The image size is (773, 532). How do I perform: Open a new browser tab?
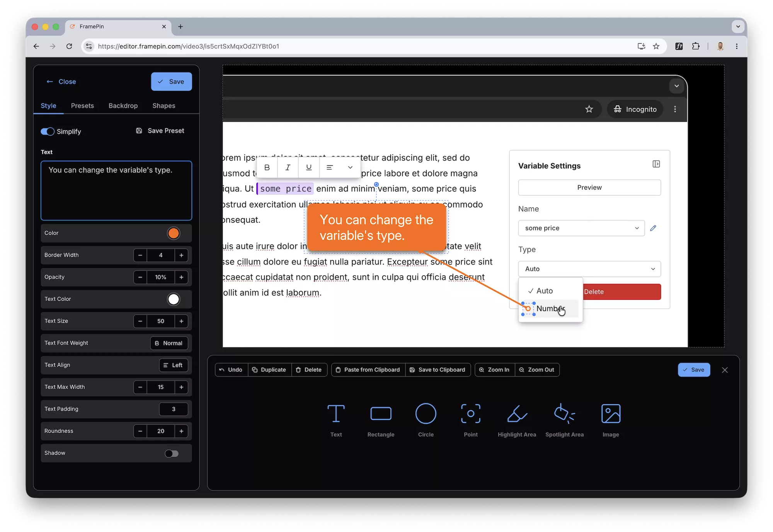click(x=180, y=27)
